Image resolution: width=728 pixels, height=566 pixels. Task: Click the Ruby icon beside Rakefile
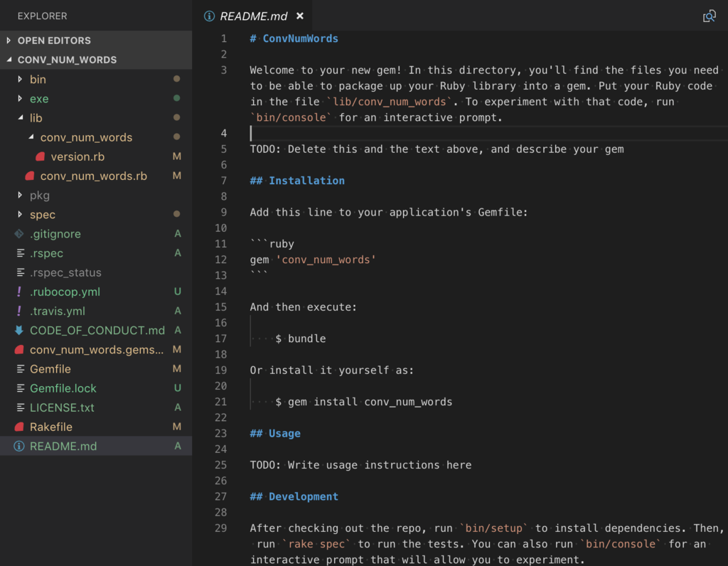point(19,427)
